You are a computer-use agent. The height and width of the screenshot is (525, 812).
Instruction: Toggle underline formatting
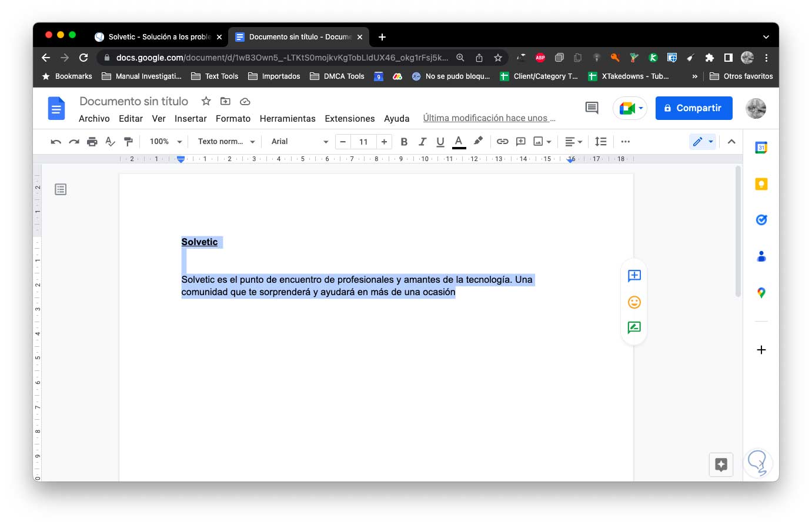pos(440,142)
